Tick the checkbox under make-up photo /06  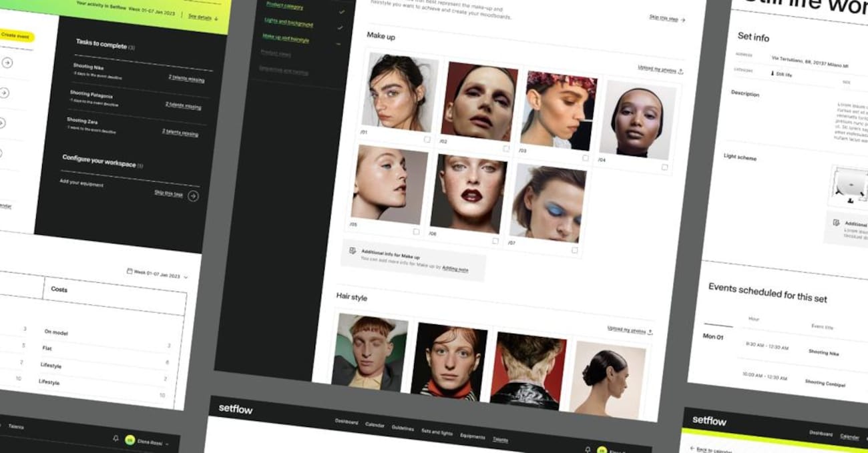tap(495, 241)
